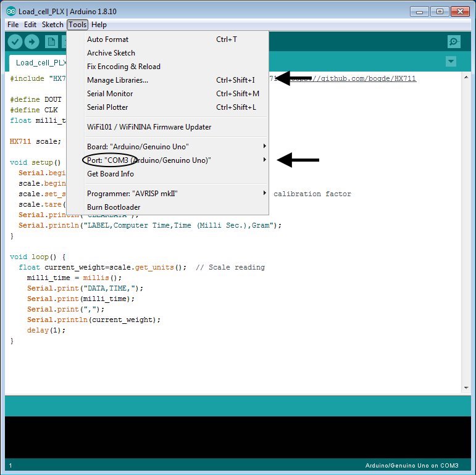Click the "// Scale reading" comment
476x475 pixels.
(230, 267)
